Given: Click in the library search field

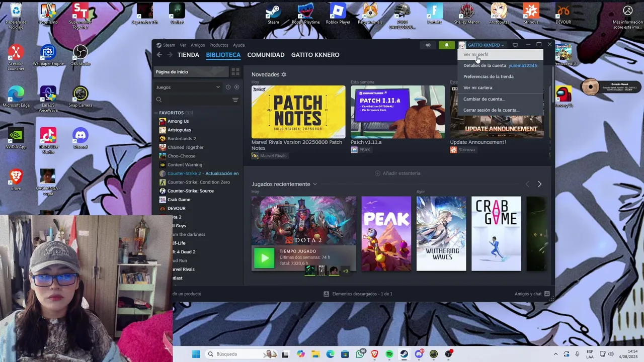Looking at the screenshot, I should [x=192, y=100].
